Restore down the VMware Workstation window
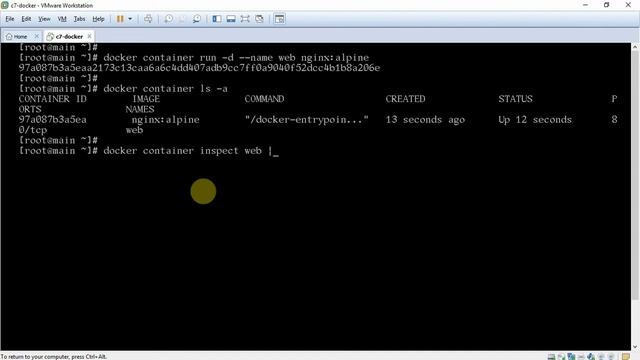 [607, 5]
